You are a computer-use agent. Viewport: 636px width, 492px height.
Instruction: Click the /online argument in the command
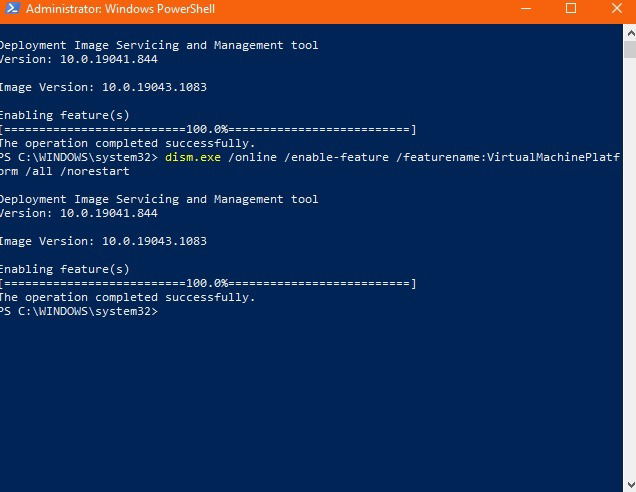point(253,157)
